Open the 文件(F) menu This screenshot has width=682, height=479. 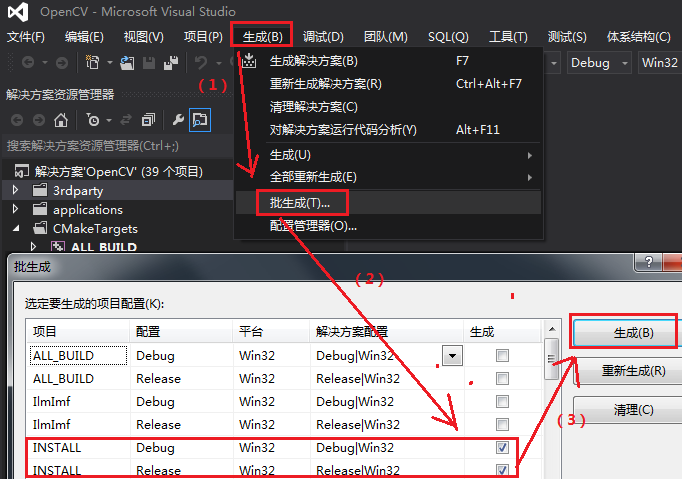26,37
